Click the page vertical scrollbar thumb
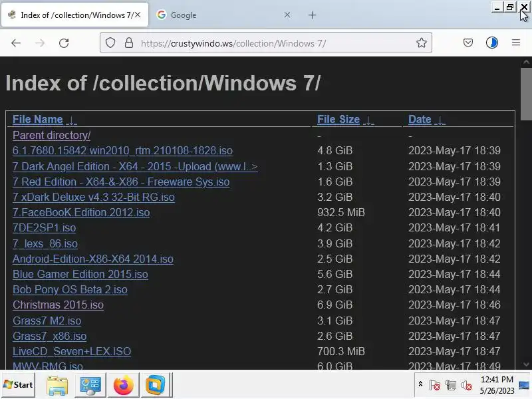The image size is (532, 399). pyautogui.click(x=526, y=94)
